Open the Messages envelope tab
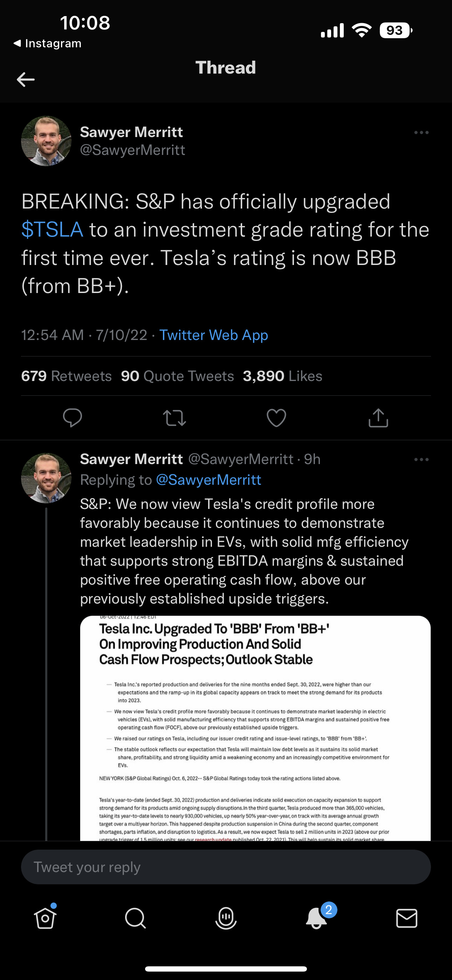452x980 pixels. (407, 918)
